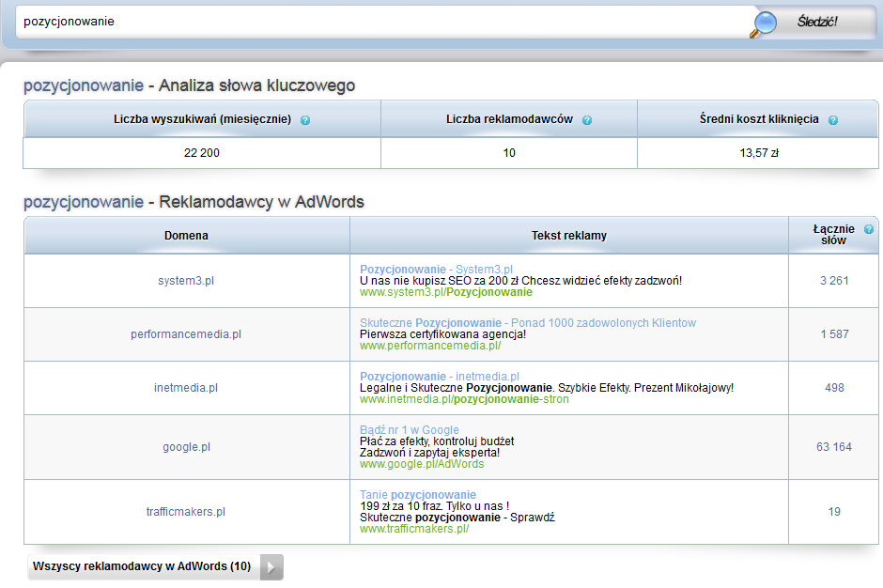Open the trafficmakers.pl domain link
Screen dimensions: 883x588
coord(186,512)
